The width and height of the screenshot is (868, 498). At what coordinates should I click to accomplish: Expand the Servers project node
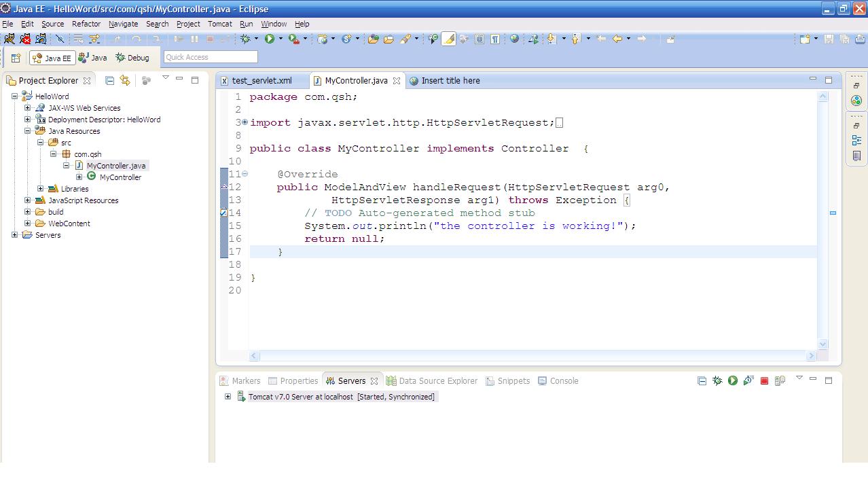(15, 235)
